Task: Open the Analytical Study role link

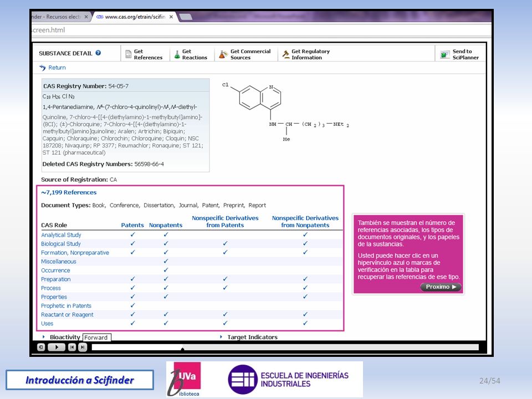Action: (x=61, y=235)
